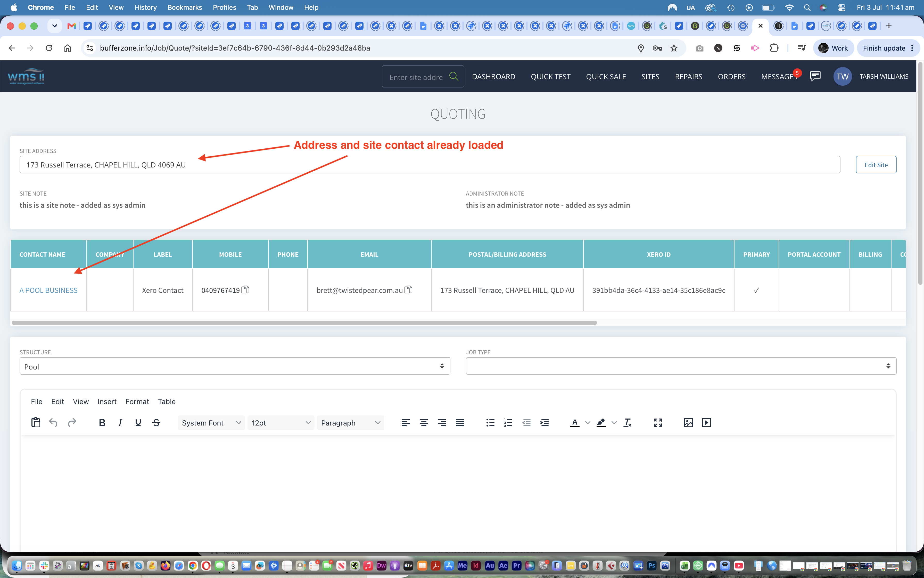Toggle fullscreen editor mode
The width and height of the screenshot is (924, 578).
658,422
